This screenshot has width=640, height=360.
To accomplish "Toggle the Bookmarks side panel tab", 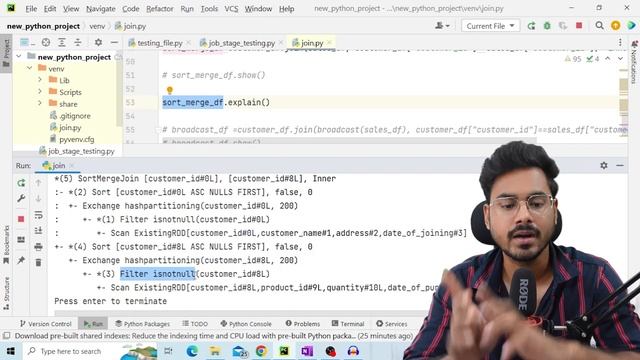I will pyautogui.click(x=6, y=244).
